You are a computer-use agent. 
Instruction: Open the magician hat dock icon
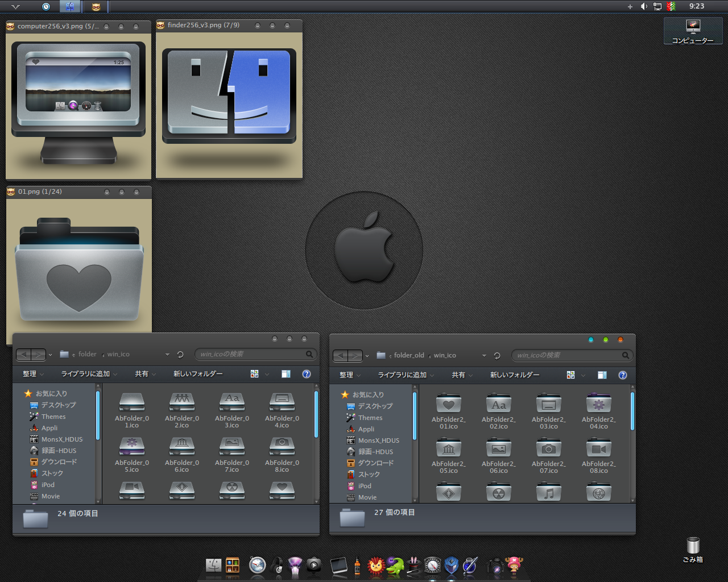413,566
